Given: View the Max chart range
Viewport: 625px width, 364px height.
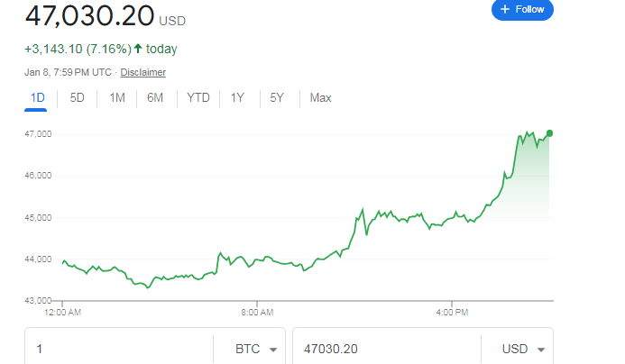Looking at the screenshot, I should [x=320, y=98].
